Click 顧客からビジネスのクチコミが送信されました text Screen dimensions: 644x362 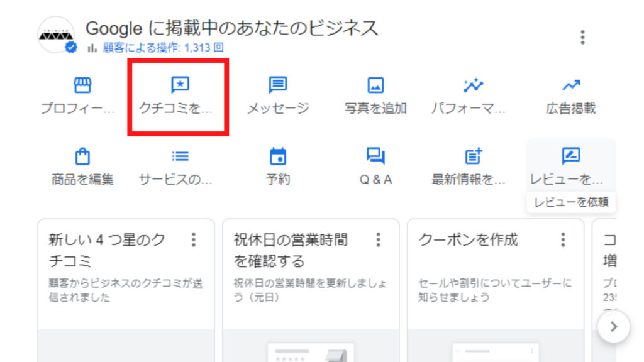pos(126,290)
